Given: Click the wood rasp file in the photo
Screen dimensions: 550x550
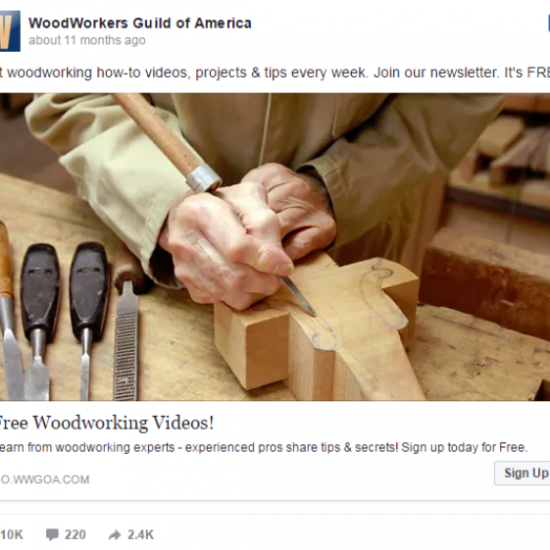Looking at the screenshot, I should pos(126,340).
